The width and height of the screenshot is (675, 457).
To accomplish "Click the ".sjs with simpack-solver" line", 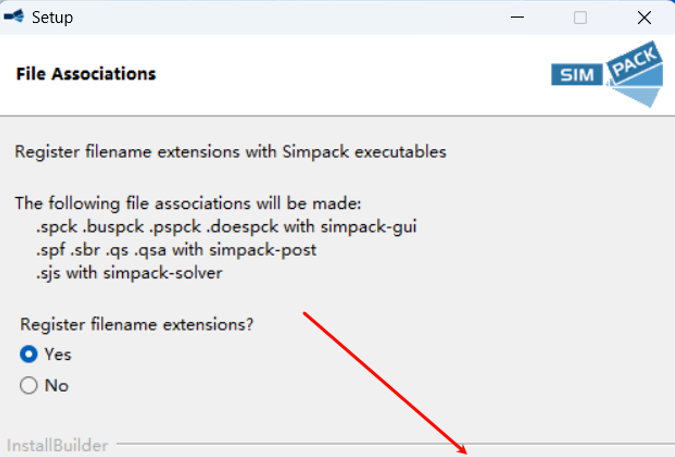I will click(129, 272).
